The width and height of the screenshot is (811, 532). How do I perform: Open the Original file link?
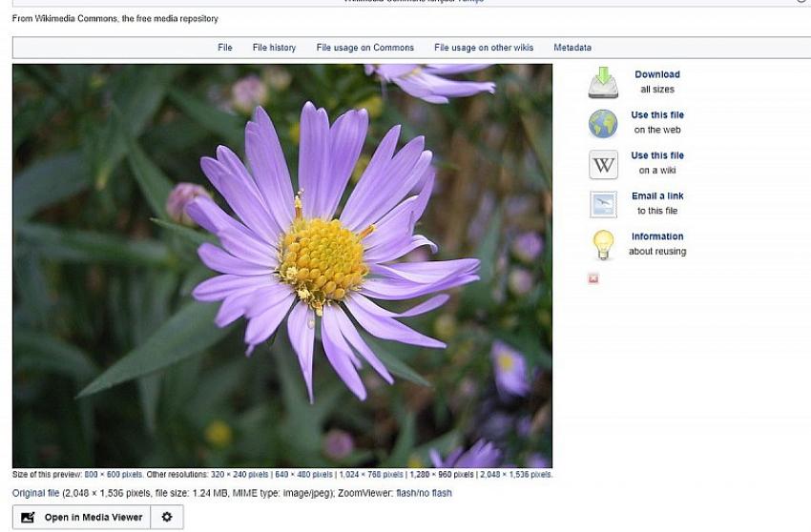tap(35, 493)
